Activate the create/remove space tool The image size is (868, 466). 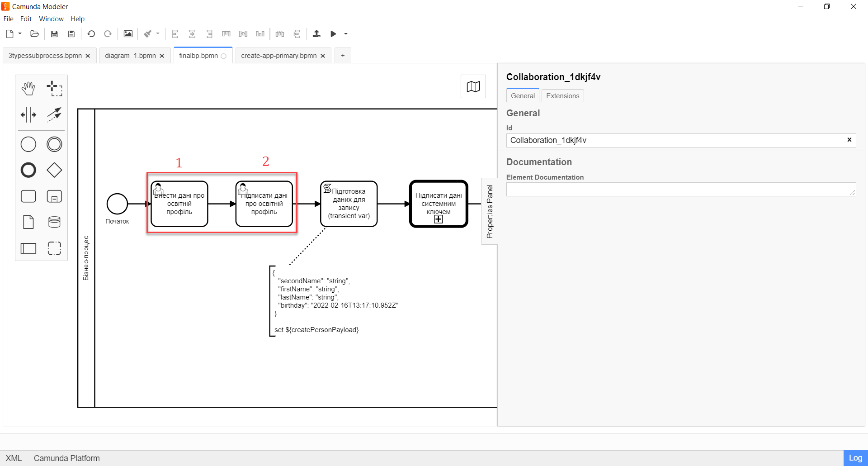[28, 115]
